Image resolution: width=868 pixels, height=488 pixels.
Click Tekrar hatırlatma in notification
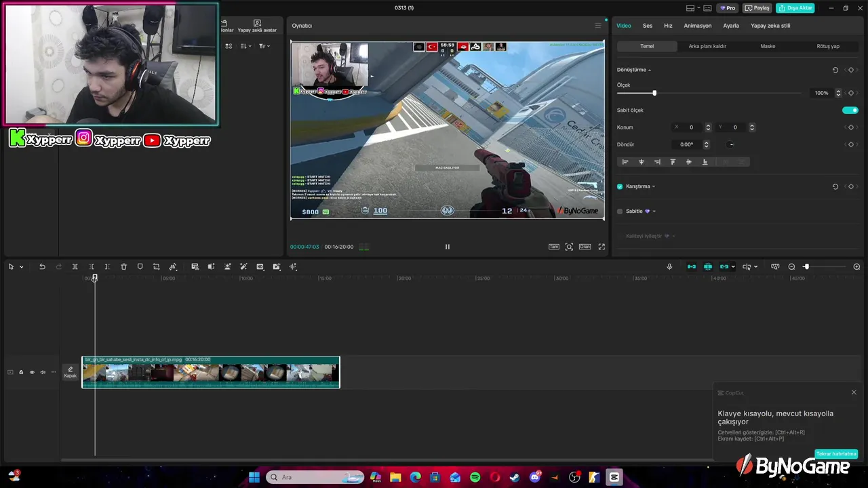836,453
